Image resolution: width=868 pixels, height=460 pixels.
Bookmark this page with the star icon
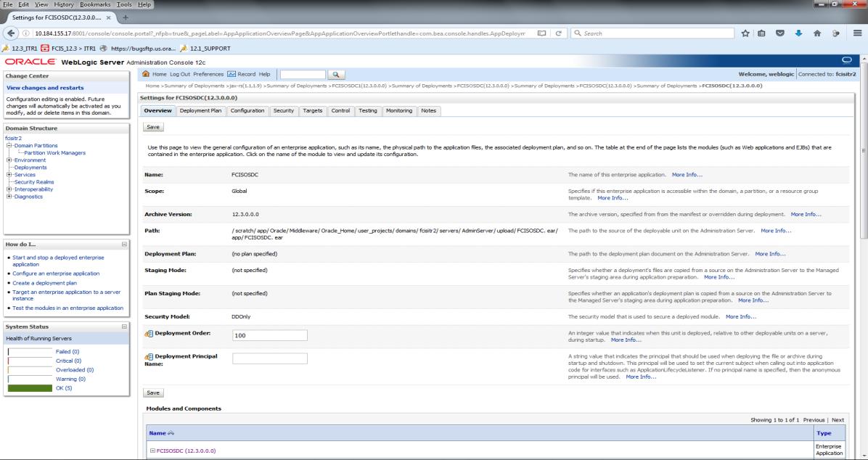point(745,33)
